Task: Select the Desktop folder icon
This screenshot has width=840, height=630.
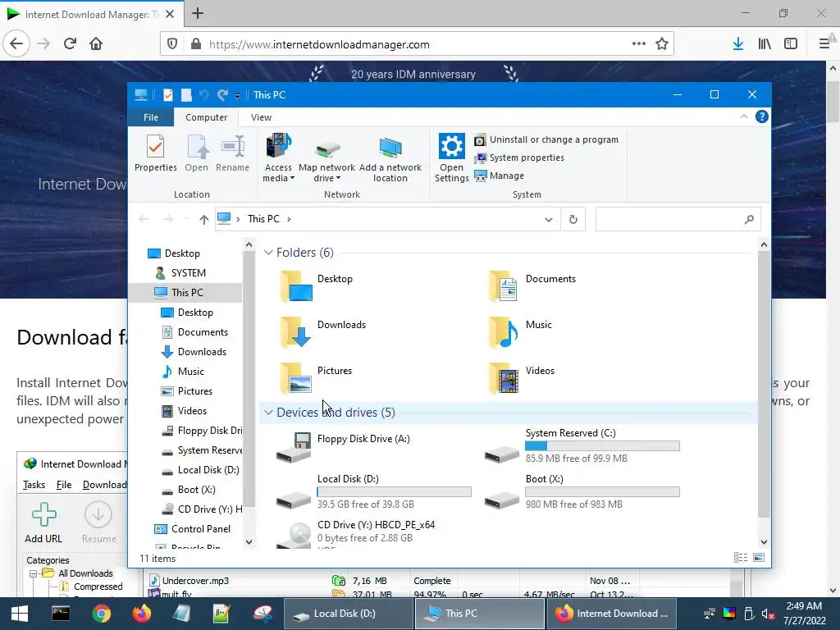Action: pos(296,286)
